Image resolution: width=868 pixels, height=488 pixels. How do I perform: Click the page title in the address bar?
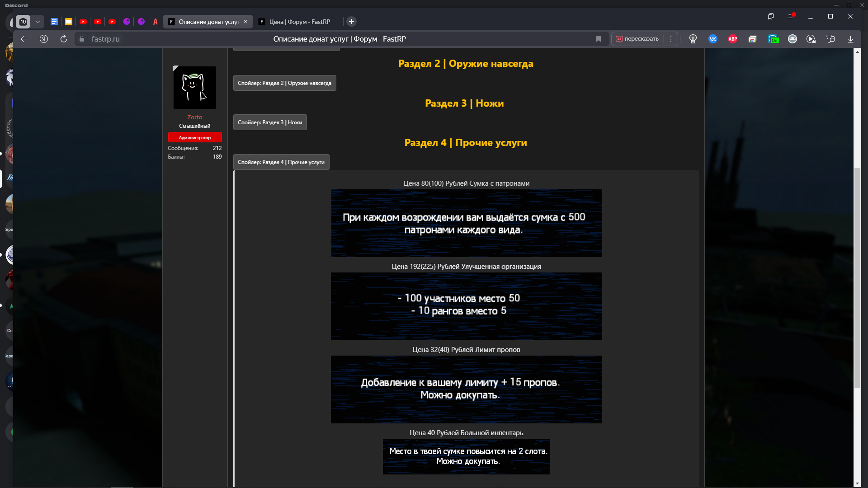[x=340, y=39]
